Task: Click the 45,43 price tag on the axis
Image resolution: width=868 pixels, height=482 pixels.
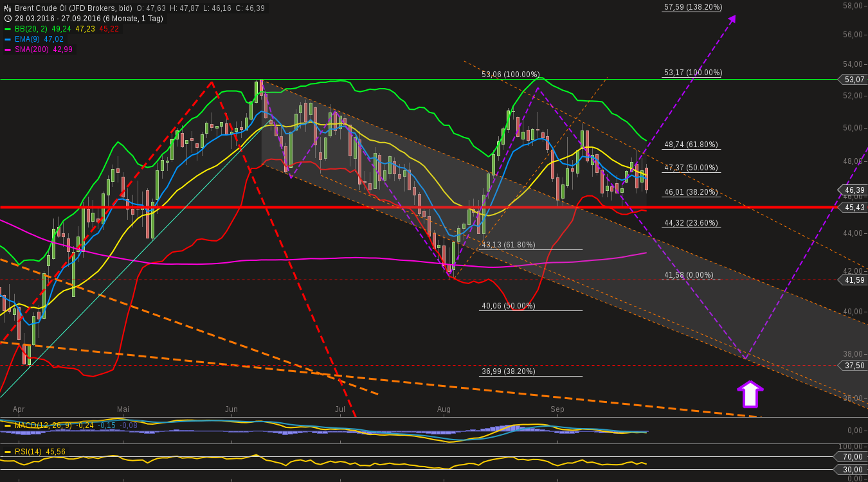Action: (853, 207)
